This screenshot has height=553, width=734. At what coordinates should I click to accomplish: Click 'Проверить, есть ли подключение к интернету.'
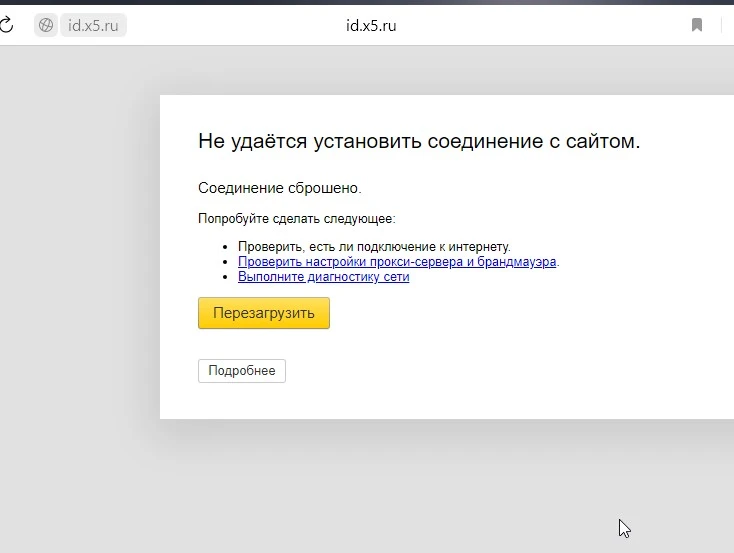(374, 246)
